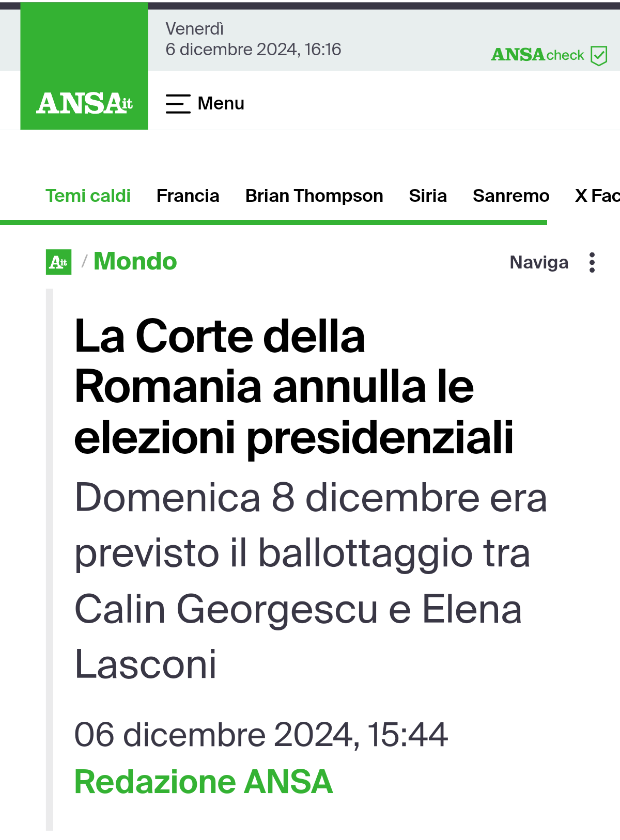This screenshot has height=840, width=620.
Task: Click the ANSA.it logo
Action: click(x=84, y=103)
